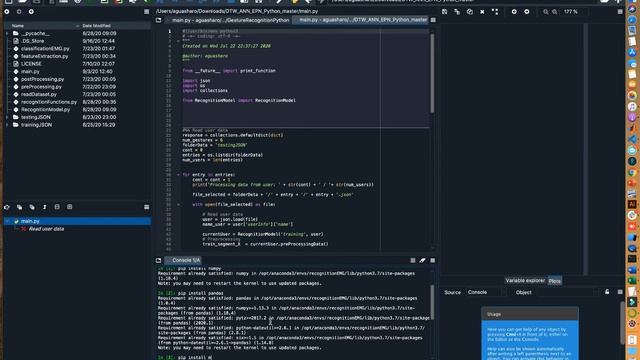Copy plot to clipboard
The height and width of the screenshot is (360, 640).
point(470,12)
